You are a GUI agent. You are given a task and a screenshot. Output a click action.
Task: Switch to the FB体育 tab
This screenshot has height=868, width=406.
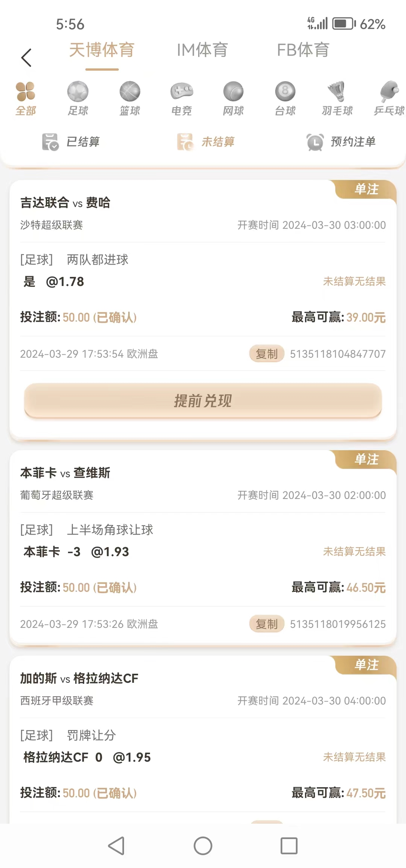pyautogui.click(x=303, y=50)
